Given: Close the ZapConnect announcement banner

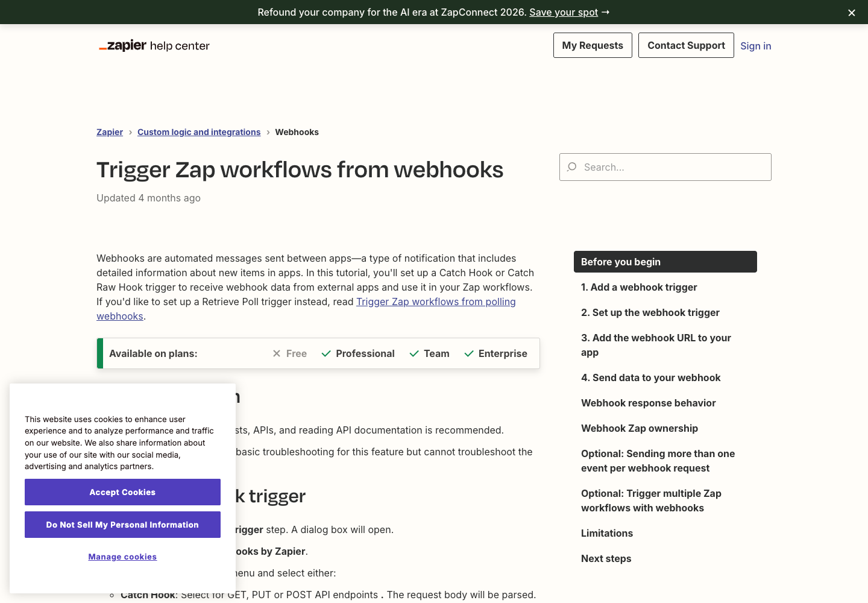Looking at the screenshot, I should (x=852, y=13).
